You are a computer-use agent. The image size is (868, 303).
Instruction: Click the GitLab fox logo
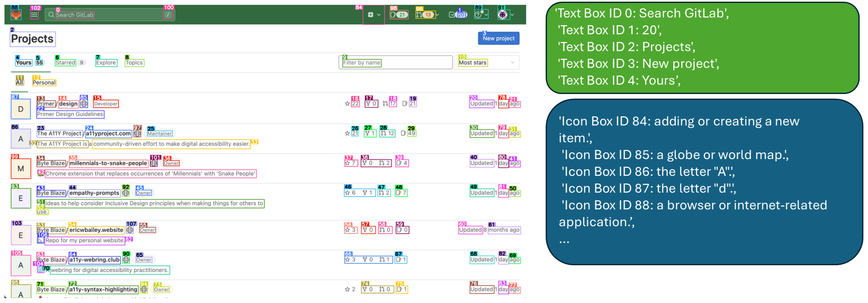click(x=16, y=15)
